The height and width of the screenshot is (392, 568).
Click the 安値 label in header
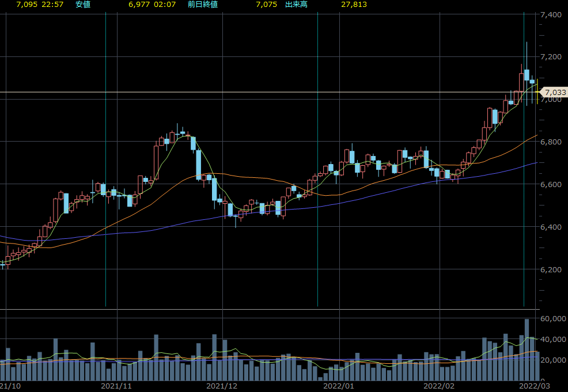click(x=84, y=5)
